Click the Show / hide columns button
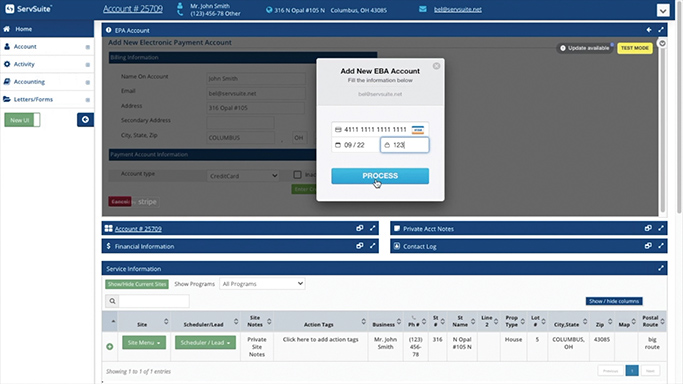Image resolution: width=683 pixels, height=384 pixels. pyautogui.click(x=614, y=301)
